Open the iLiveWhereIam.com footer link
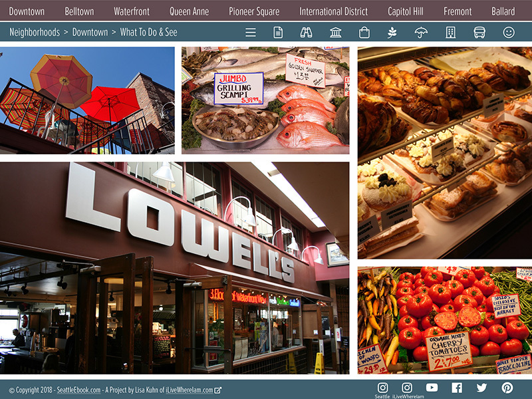The image size is (532, 399). click(x=190, y=390)
